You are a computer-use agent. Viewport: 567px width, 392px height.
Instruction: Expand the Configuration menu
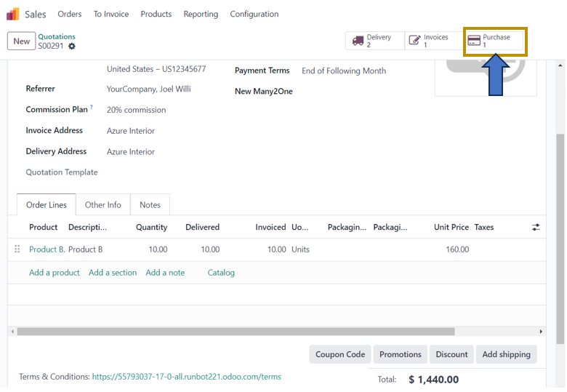click(254, 15)
